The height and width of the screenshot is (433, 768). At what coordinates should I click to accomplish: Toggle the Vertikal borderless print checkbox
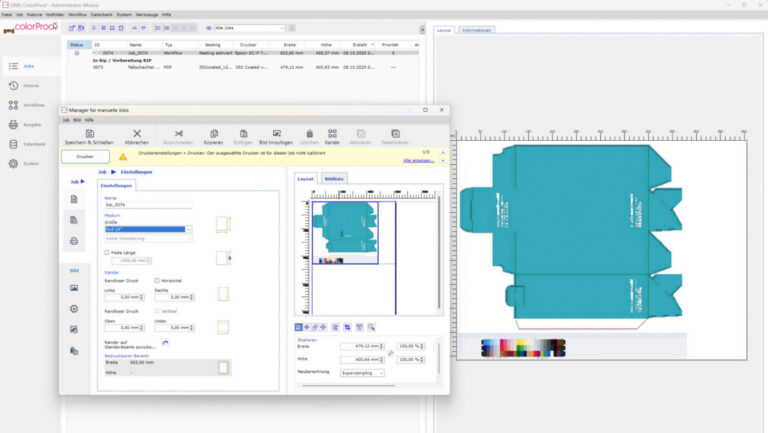[x=157, y=311]
